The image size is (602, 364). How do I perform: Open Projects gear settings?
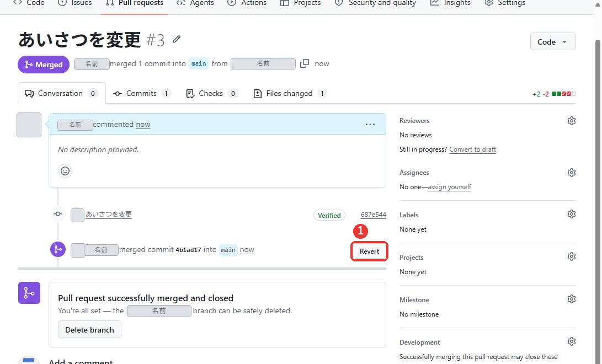pyautogui.click(x=571, y=256)
